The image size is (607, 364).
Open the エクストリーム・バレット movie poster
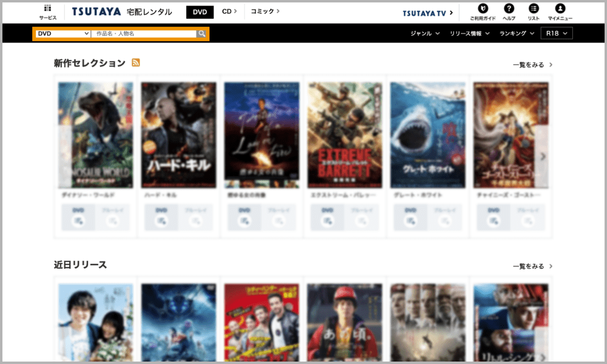(x=345, y=135)
